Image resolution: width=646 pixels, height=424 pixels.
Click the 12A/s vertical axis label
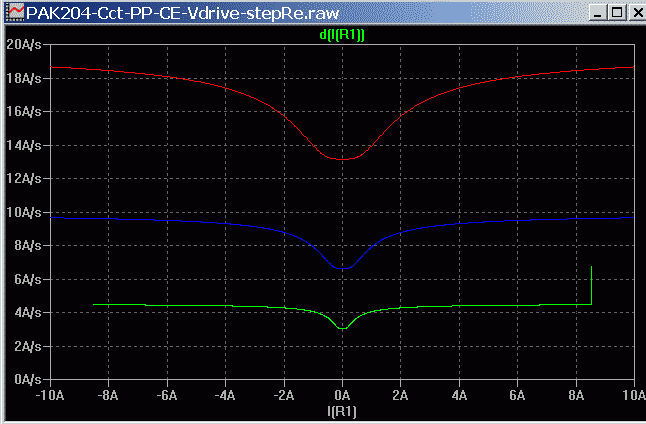click(x=24, y=178)
